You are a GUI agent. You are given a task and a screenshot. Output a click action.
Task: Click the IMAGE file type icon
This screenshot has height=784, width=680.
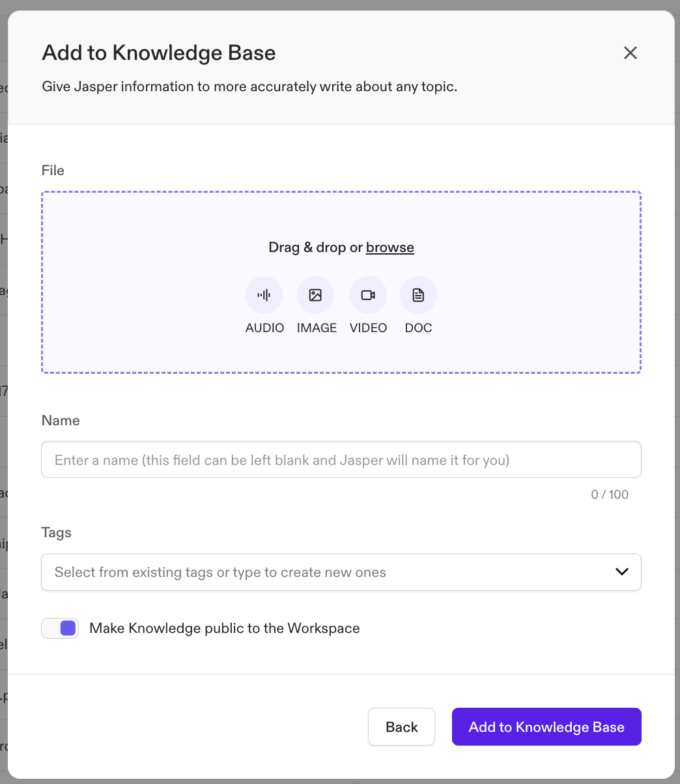tap(315, 295)
